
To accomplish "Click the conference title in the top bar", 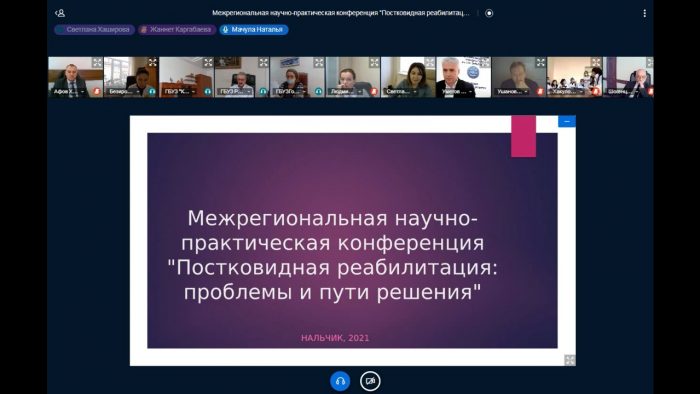I will (x=341, y=13).
